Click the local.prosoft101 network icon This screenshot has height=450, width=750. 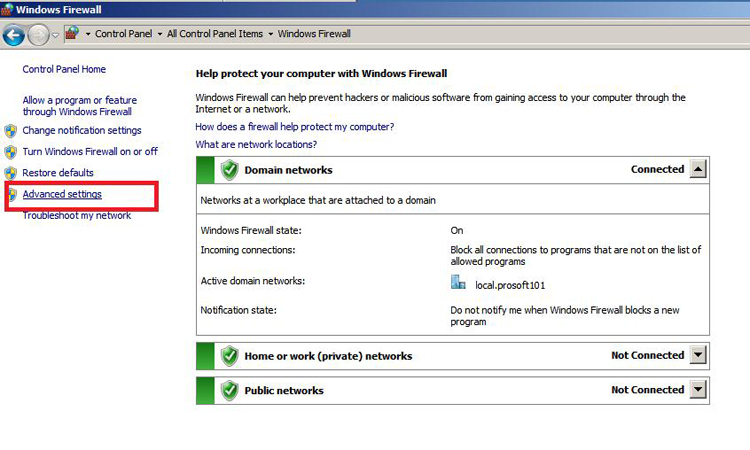click(458, 282)
